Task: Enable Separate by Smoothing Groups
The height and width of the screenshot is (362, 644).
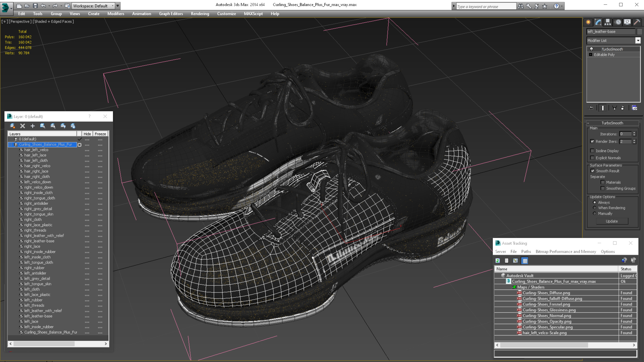Action: click(x=603, y=188)
